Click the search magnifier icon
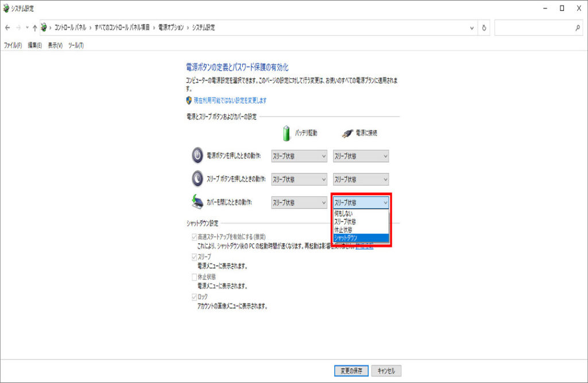588x383 pixels. (577, 28)
